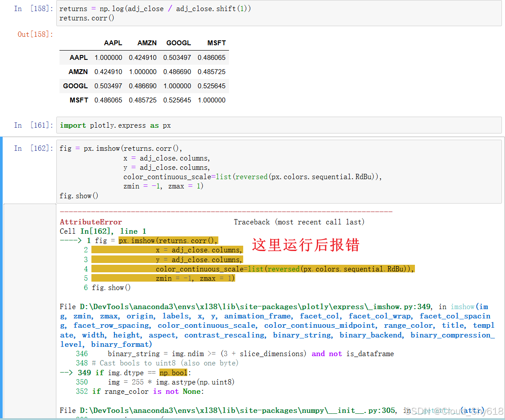Click the AAPL column header

coord(113,43)
